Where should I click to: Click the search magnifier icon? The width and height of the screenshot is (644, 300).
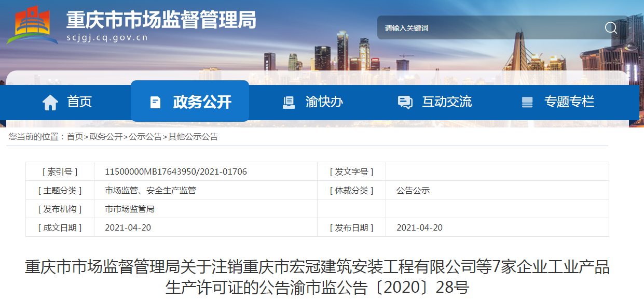click(x=611, y=27)
